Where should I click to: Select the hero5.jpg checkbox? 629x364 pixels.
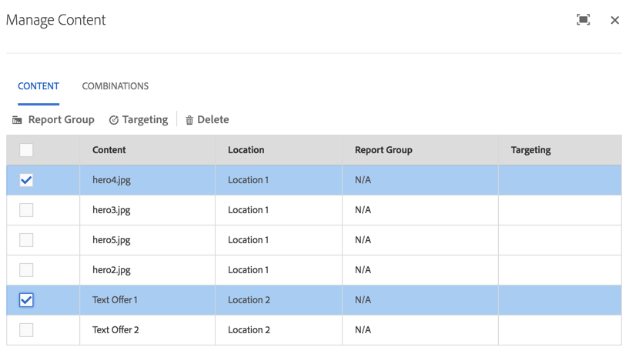[x=26, y=240]
